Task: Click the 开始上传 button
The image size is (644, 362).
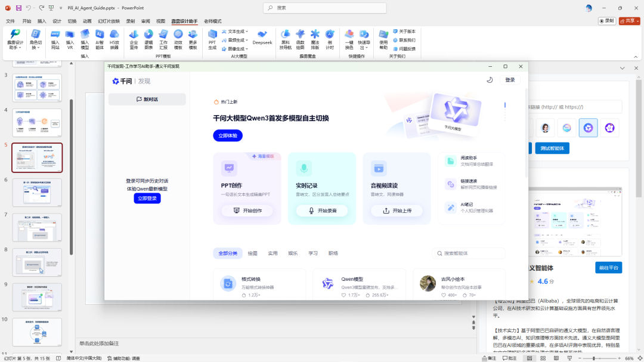Action: coord(397,211)
